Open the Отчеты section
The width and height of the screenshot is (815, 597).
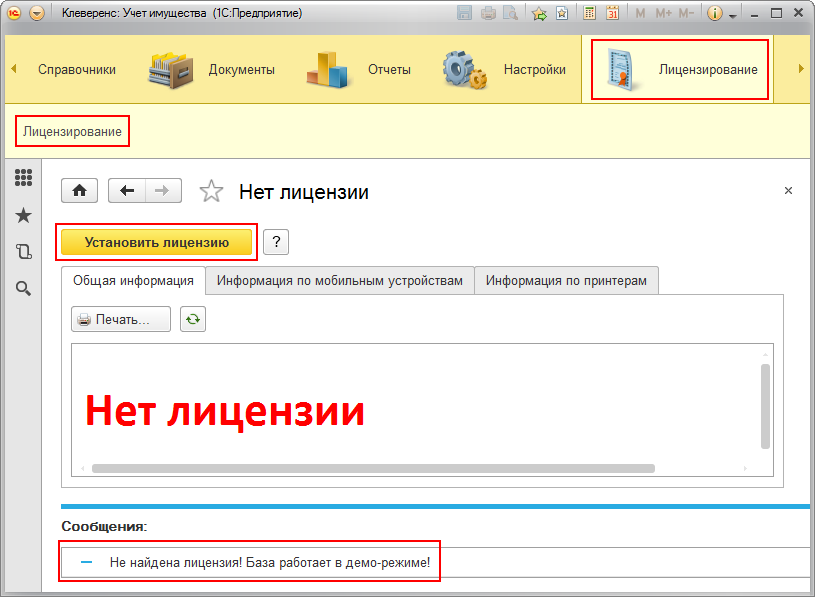(x=358, y=69)
